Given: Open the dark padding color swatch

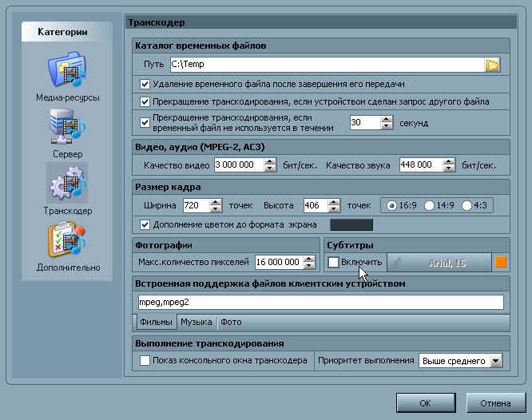Looking at the screenshot, I should pyautogui.click(x=351, y=224).
